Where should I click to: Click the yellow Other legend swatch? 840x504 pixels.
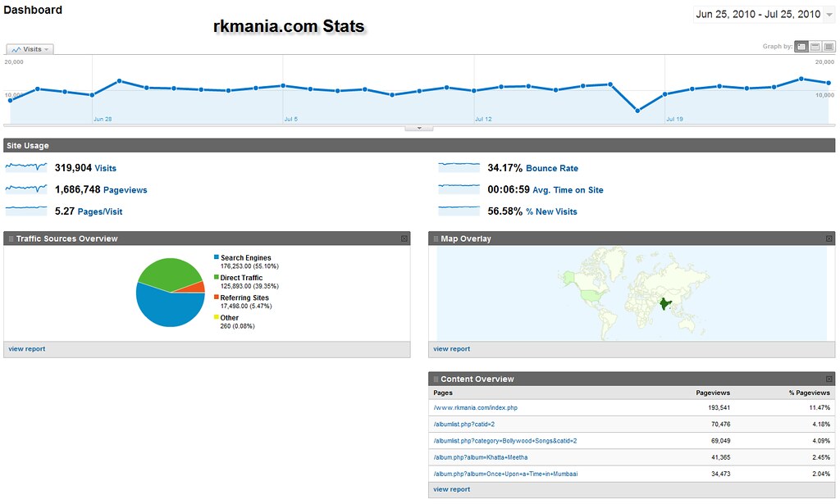(217, 316)
